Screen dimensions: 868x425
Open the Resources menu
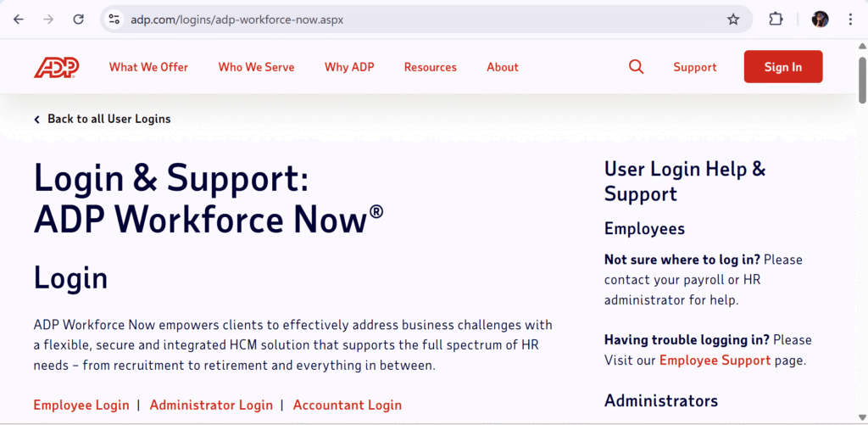tap(430, 67)
